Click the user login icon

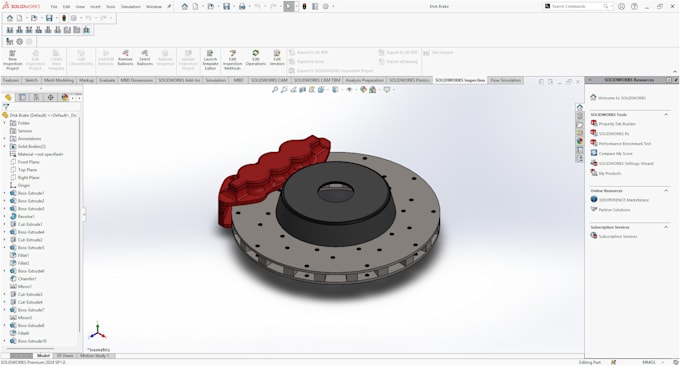(621, 7)
